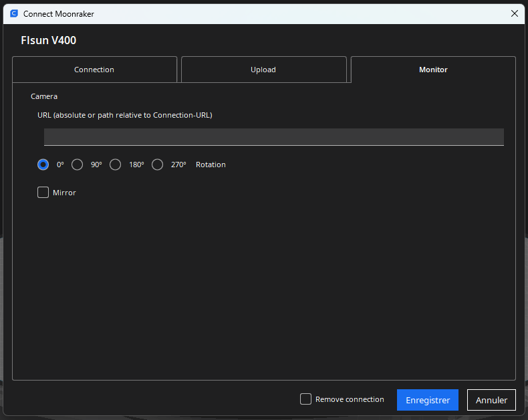Image resolution: width=528 pixels, height=420 pixels.
Task: Switch to the Connection tab
Action: click(x=94, y=70)
